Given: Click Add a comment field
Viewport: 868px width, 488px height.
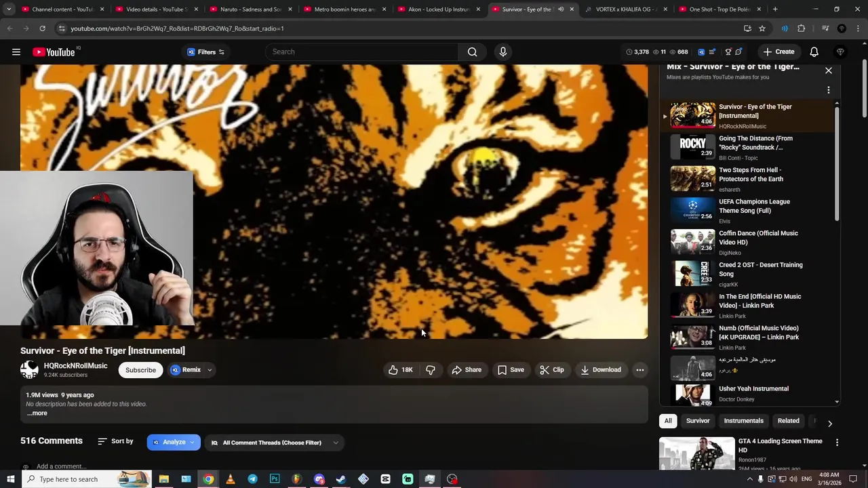Looking at the screenshot, I should point(61,466).
